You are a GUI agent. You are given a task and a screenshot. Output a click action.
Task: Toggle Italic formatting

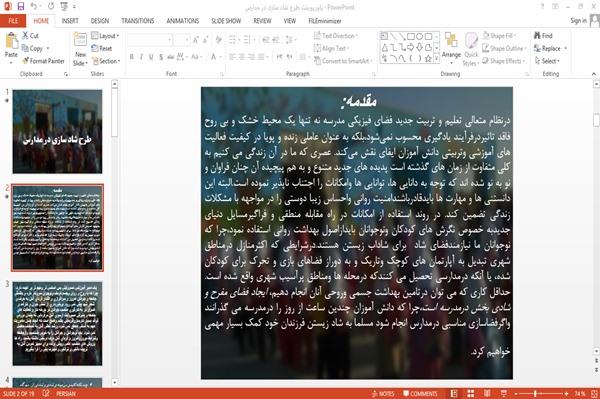point(141,57)
